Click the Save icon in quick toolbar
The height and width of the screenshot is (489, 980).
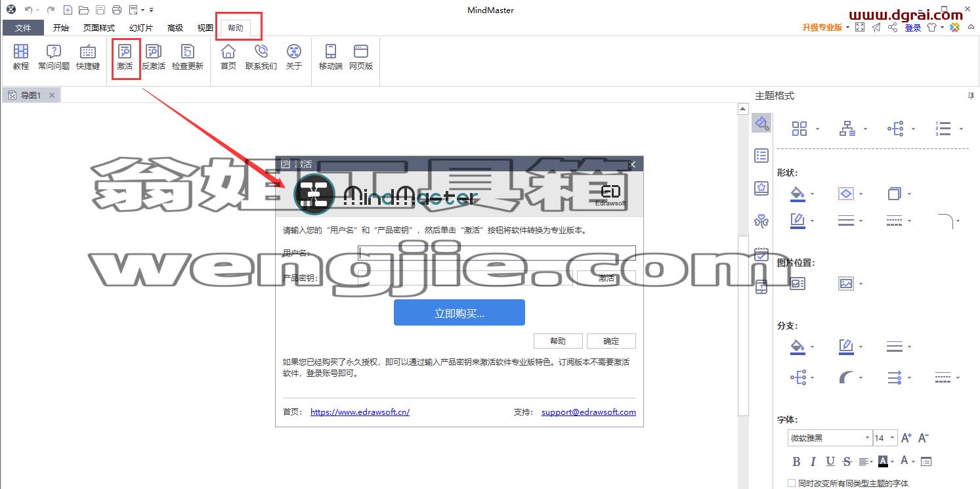pyautogui.click(x=100, y=10)
